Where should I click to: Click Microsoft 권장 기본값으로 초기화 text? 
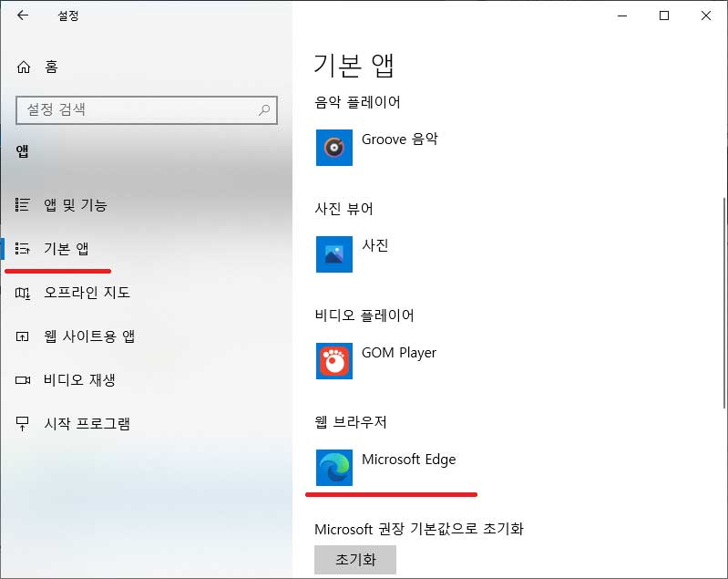(419, 529)
